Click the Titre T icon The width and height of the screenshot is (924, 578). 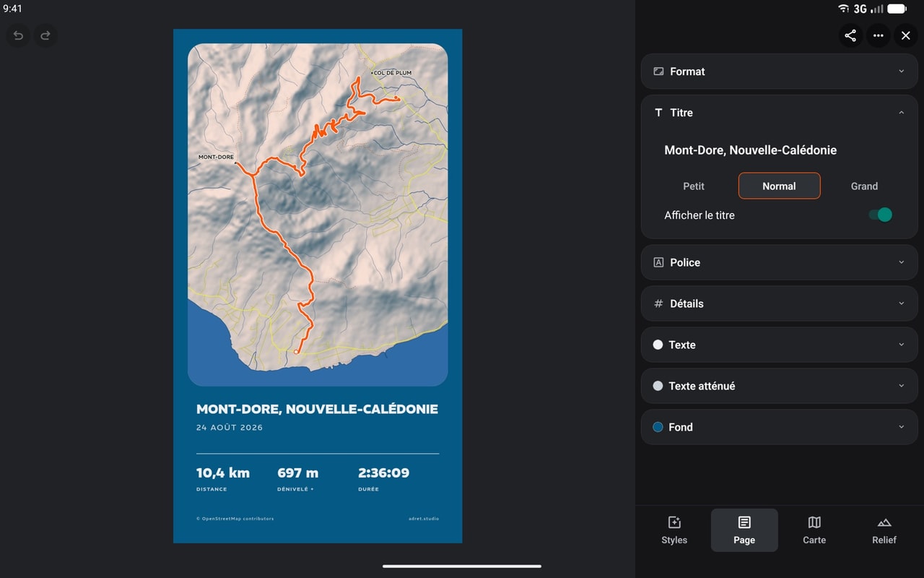[x=658, y=113]
